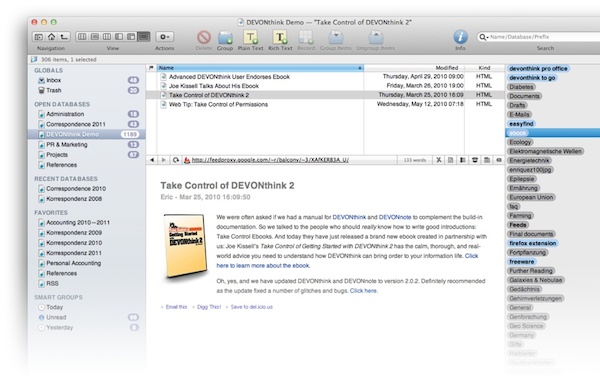Create a new Plain Text document
600x377 pixels.
(250, 38)
